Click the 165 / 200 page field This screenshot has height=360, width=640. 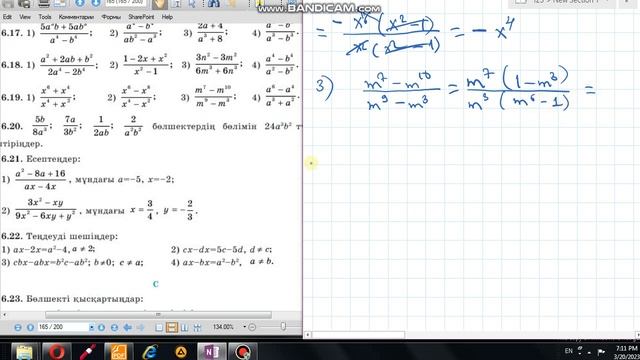[62, 327]
